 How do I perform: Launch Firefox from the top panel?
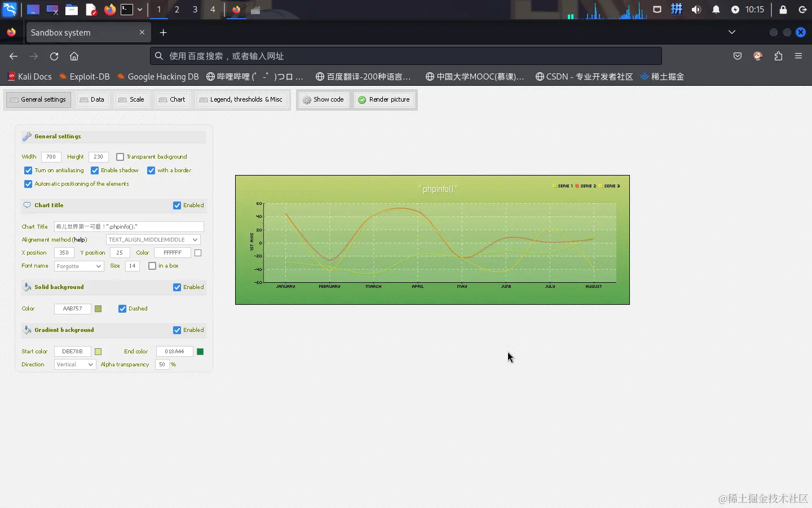tap(109, 10)
